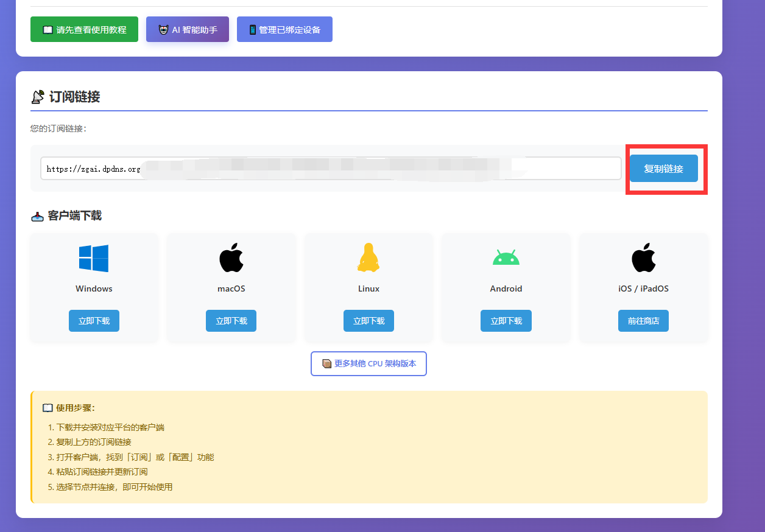765x532 pixels.
Task: Download the Android client via 立即下载
Action: pyautogui.click(x=506, y=321)
